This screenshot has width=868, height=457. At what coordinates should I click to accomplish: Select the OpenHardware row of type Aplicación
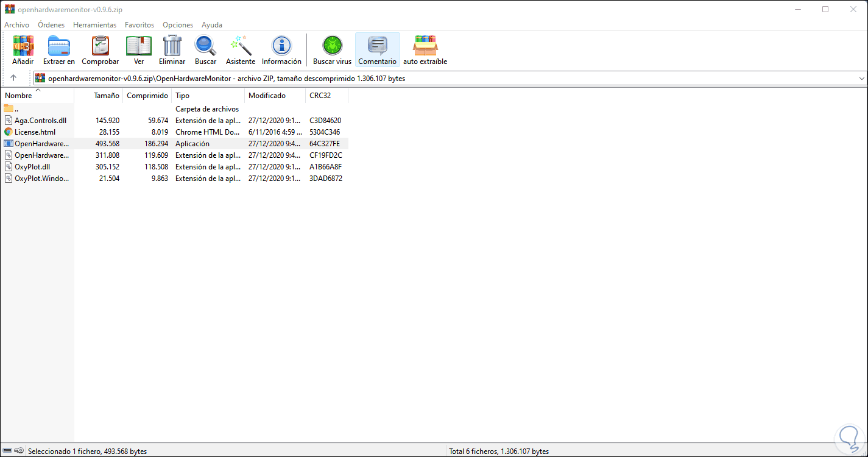point(175,144)
